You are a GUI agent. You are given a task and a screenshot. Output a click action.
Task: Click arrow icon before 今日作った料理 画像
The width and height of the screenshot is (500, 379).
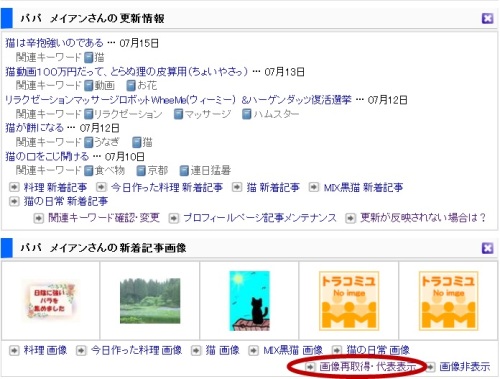81,350
